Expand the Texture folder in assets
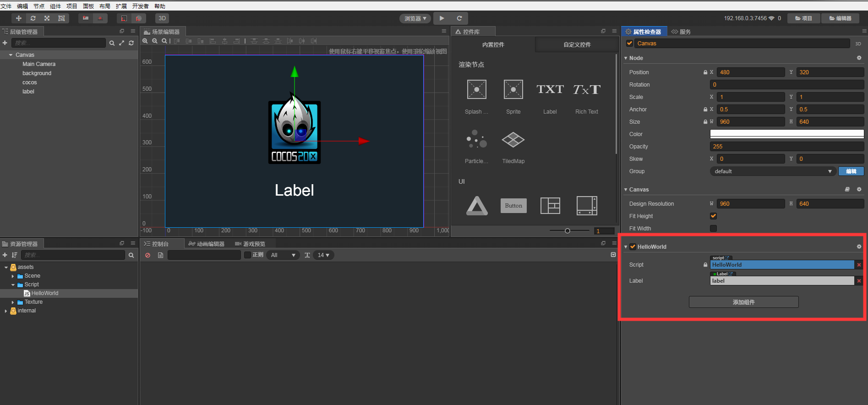Image resolution: width=868 pixels, height=405 pixels. [x=13, y=302]
